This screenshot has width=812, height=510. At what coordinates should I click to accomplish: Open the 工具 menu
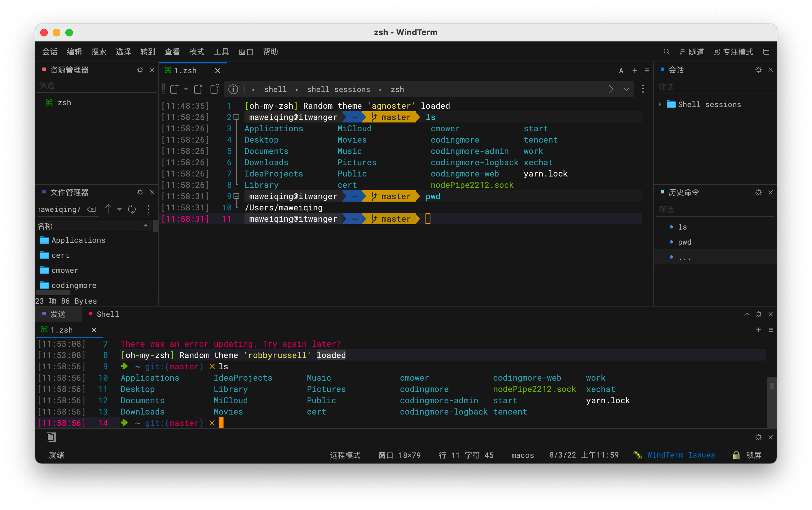click(x=221, y=52)
